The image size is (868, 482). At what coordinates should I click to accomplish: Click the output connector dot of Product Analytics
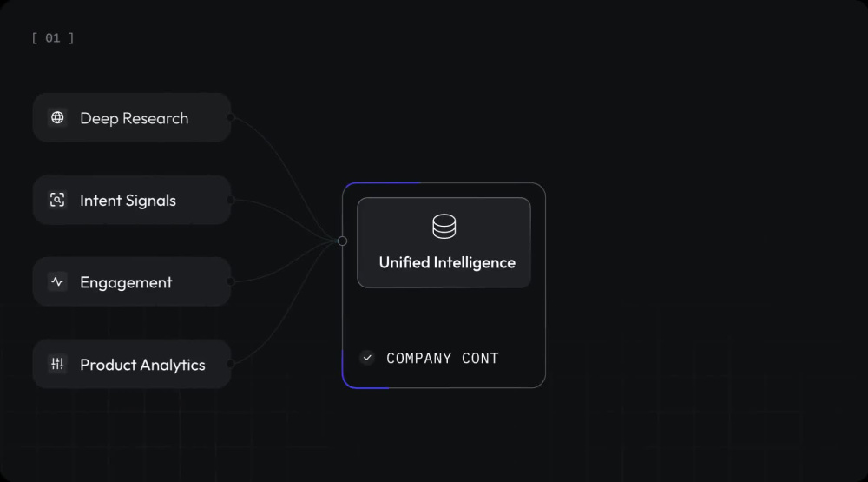pos(231,364)
